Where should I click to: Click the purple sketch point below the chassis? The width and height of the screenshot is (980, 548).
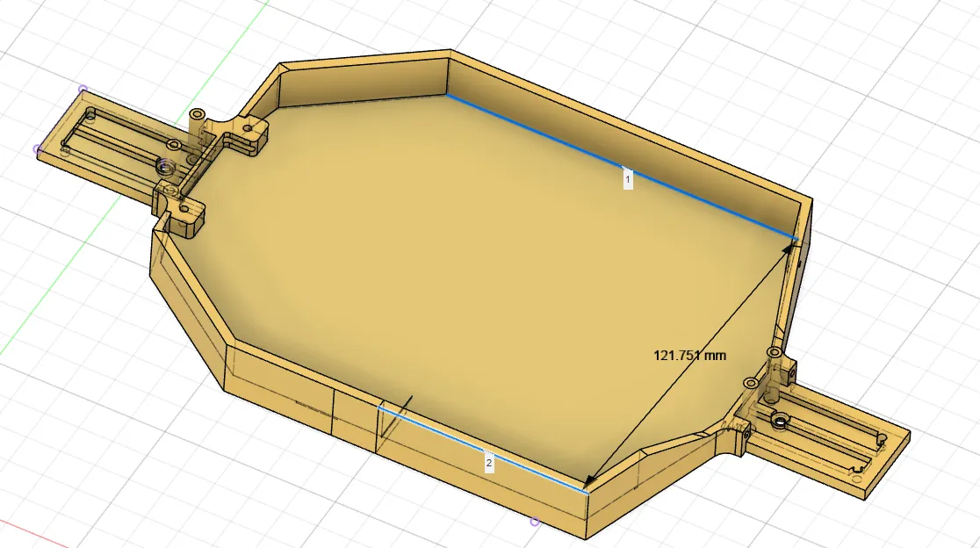click(535, 521)
